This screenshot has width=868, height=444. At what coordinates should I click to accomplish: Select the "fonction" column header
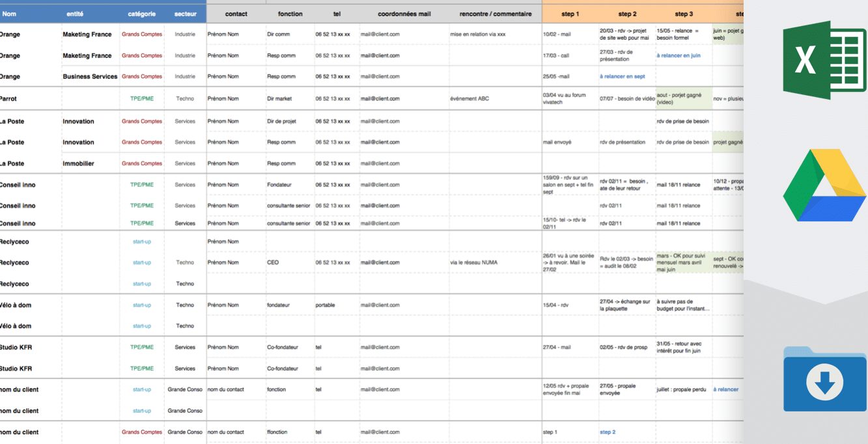[x=290, y=14]
